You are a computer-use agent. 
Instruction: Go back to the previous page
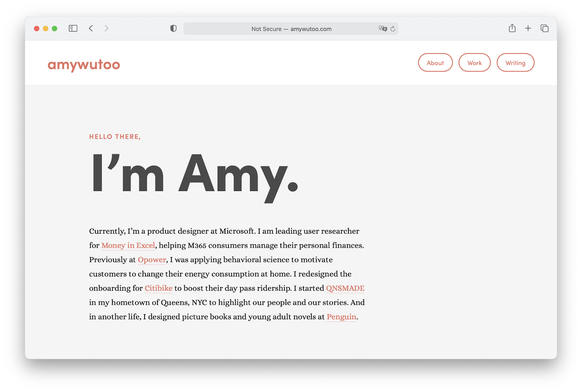[x=91, y=28]
